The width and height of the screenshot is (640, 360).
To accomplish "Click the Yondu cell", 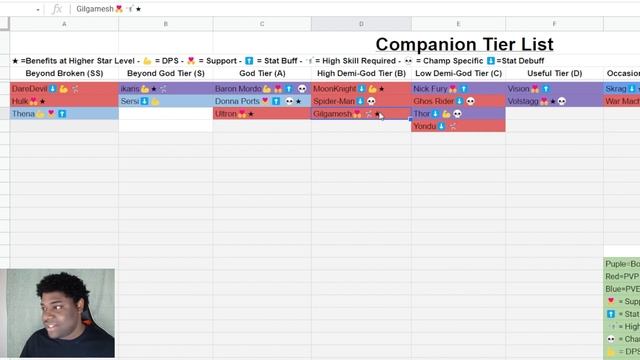I will pos(458,126).
